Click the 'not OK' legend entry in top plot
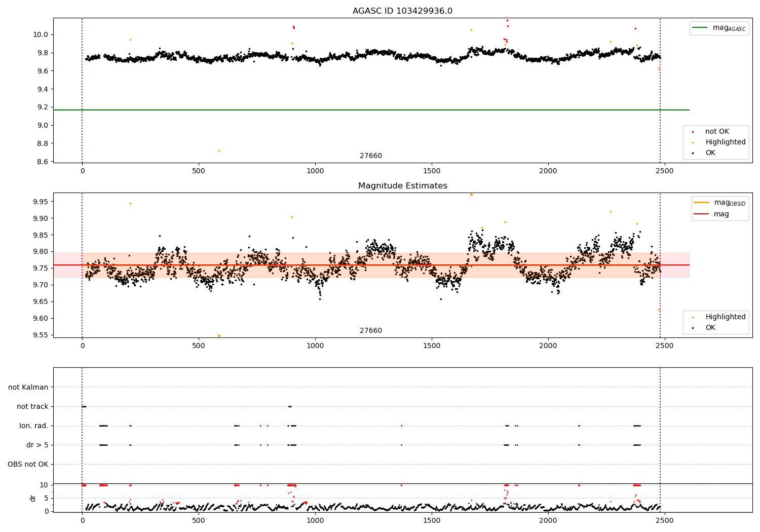760x532 pixels. 717,132
